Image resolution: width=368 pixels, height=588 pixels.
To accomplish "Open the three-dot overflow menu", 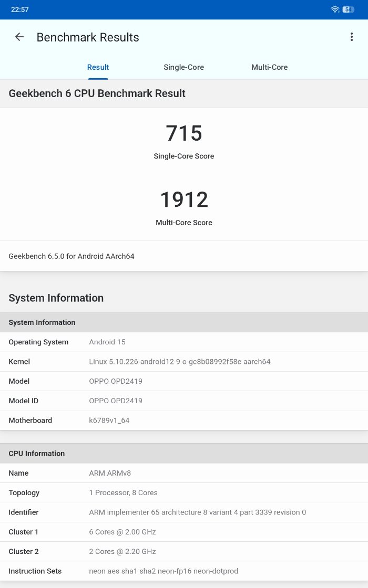I will [x=352, y=37].
